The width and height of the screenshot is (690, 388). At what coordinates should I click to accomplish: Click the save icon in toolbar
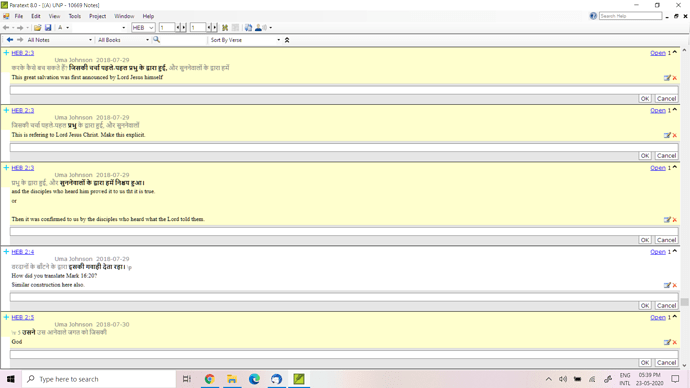[x=48, y=28]
